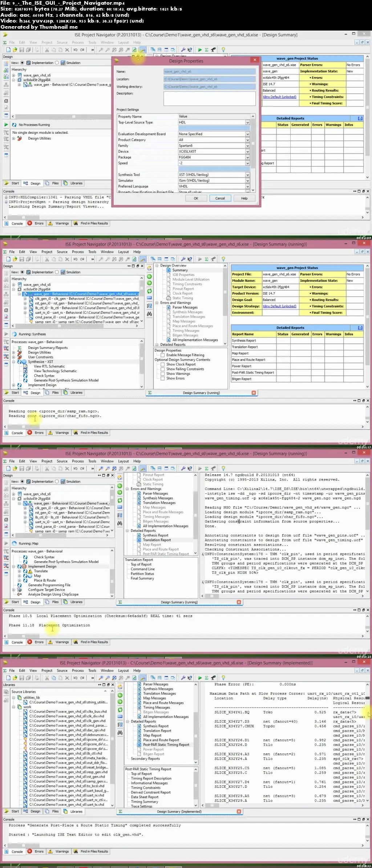Open Xilinx Default (unlocked) link behind Design Properties dialog
The image size is (372, 868).
pyautogui.click(x=280, y=97)
